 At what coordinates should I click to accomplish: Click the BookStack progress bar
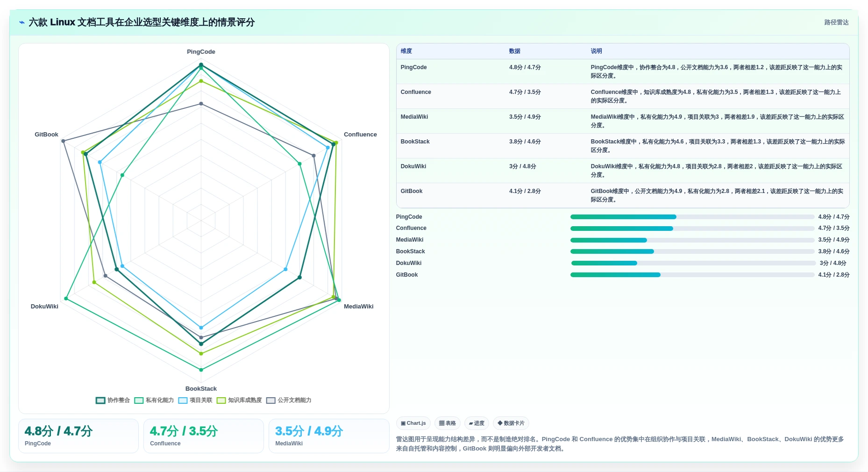tap(692, 251)
